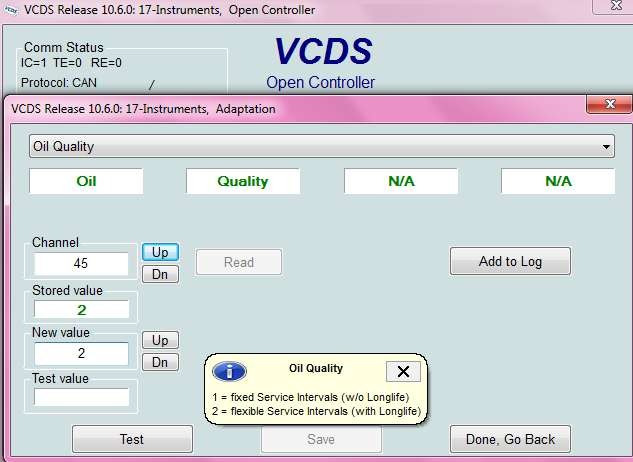Click the Channel Dn button
Image resolution: width=633 pixels, height=462 pixels.
click(160, 274)
